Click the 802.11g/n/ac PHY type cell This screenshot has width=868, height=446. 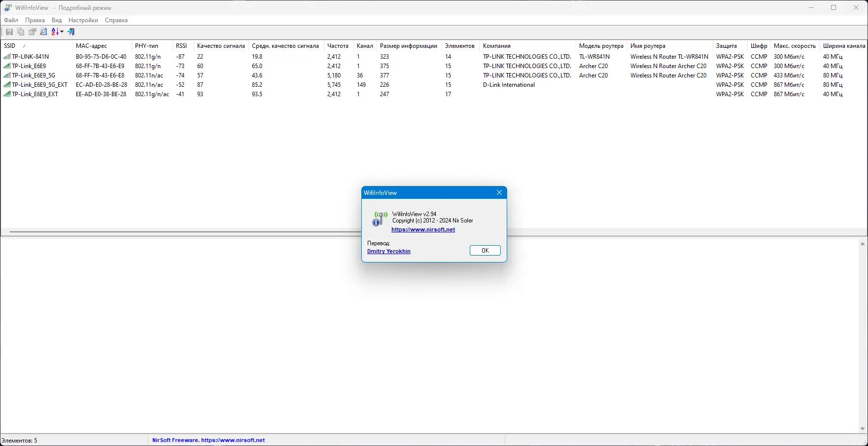pos(152,94)
